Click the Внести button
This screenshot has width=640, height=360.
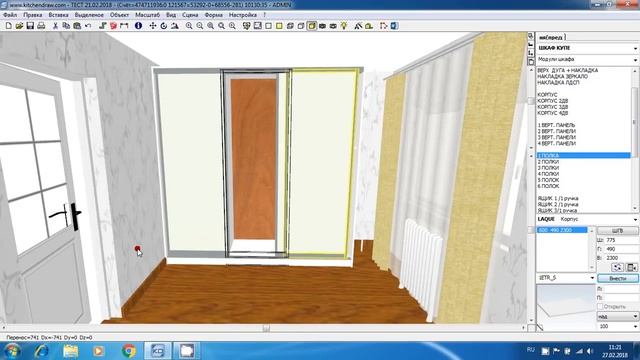click(618, 278)
